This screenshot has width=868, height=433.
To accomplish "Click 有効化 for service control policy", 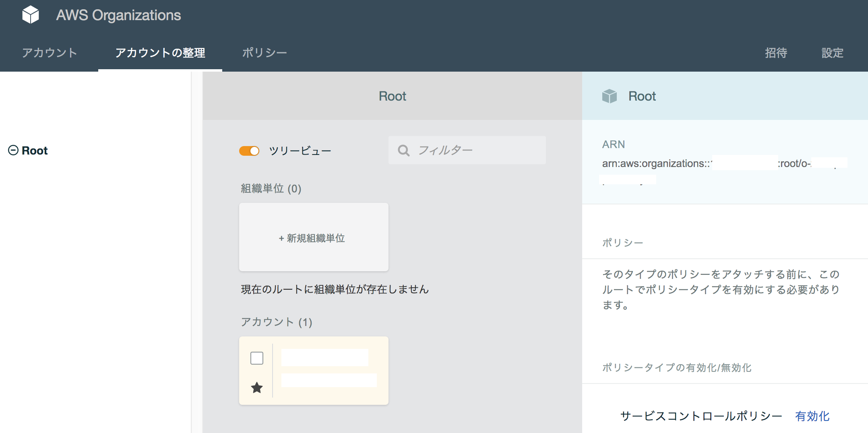I will pyautogui.click(x=812, y=416).
